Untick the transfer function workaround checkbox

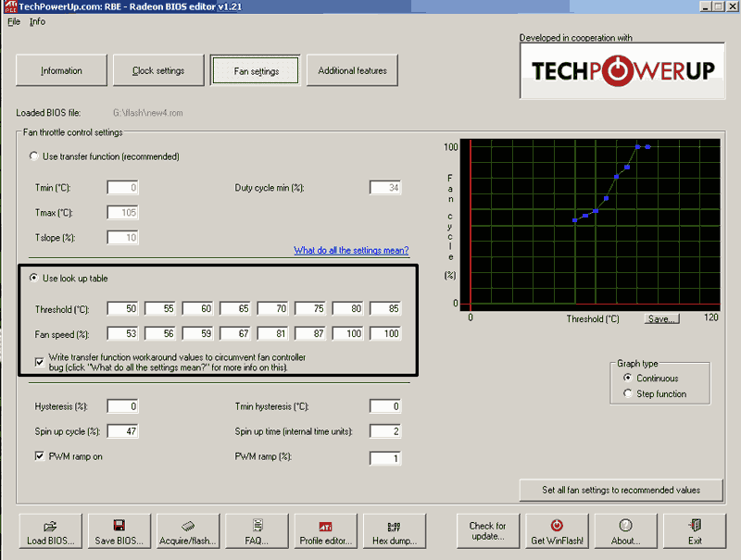point(40,362)
